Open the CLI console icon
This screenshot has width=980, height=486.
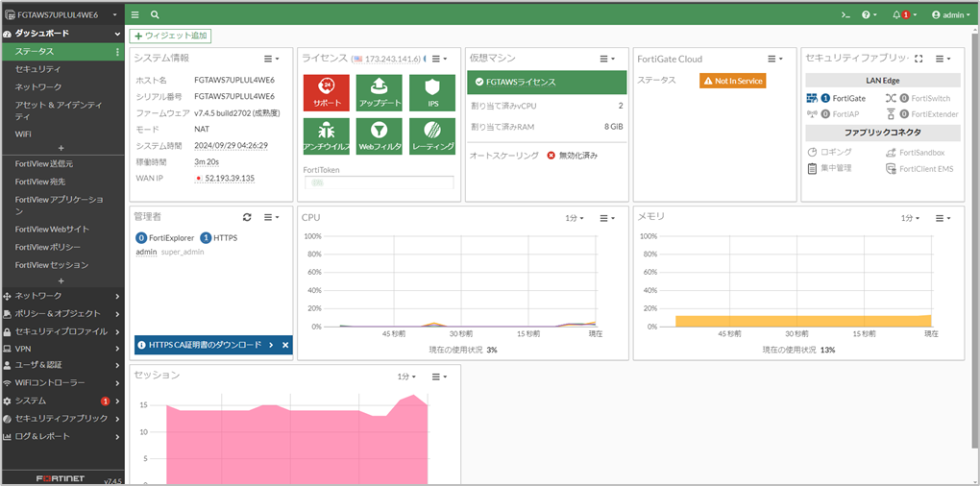(x=845, y=14)
